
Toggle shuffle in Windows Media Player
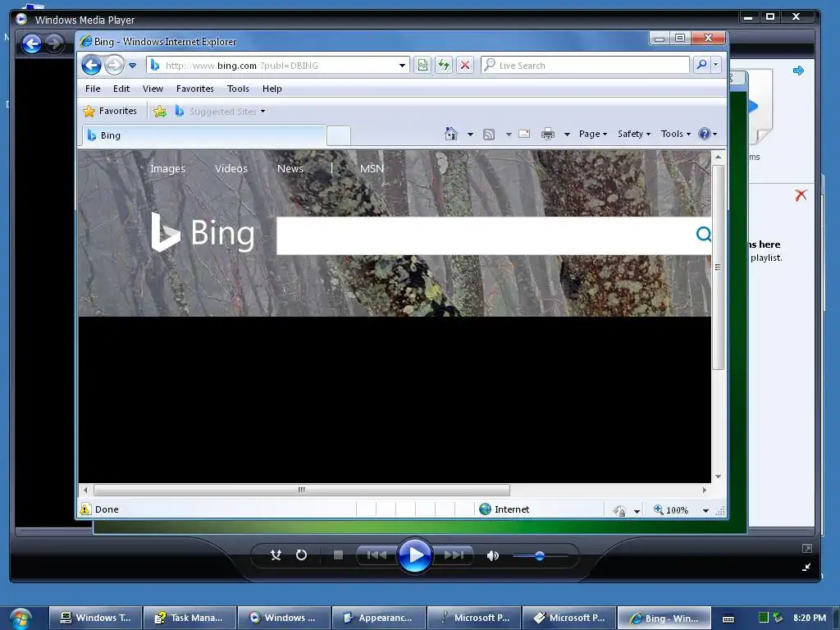276,555
